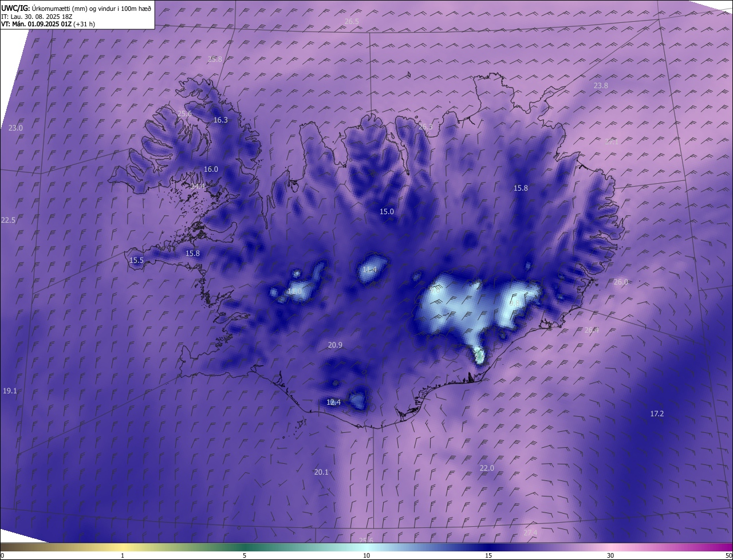Screen dimensions: 733x560
Task: Click the 16.0 value label
Action: (211, 169)
